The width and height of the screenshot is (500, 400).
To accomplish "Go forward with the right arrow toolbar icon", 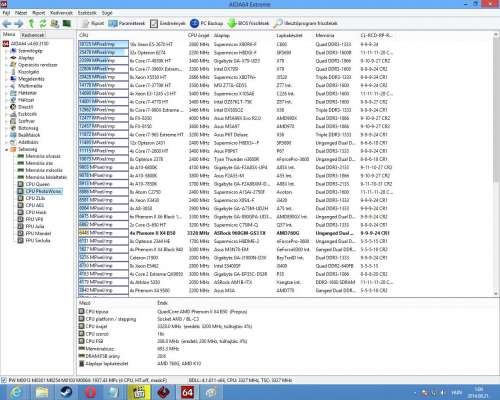I will 19,23.
